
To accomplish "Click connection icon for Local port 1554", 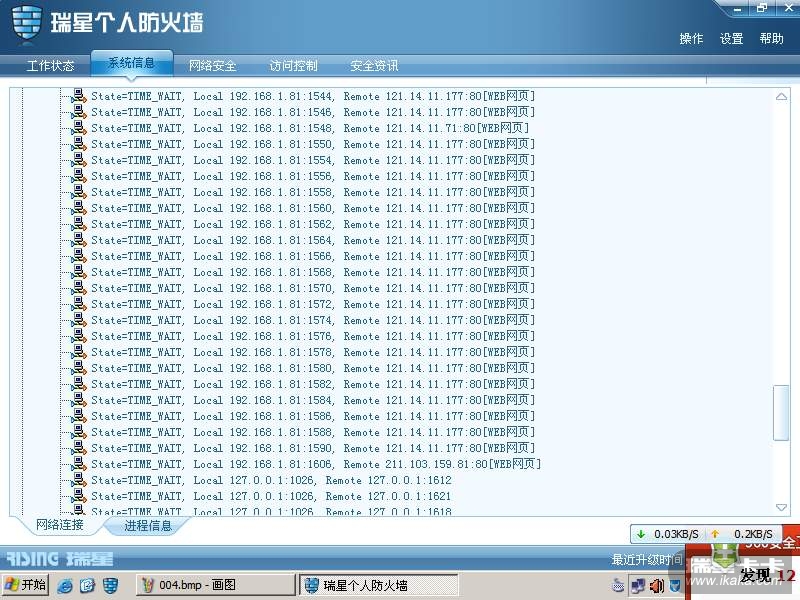I will pos(79,160).
